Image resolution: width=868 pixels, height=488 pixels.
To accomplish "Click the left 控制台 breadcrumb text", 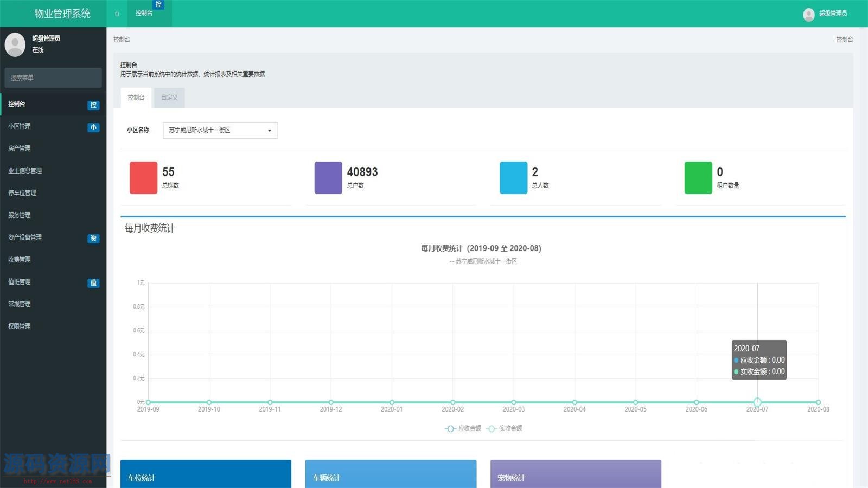I will 122,40.
